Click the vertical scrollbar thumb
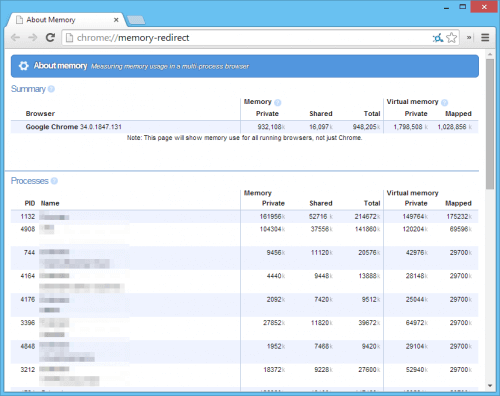Viewport: 500px width, 396px height. [490, 124]
